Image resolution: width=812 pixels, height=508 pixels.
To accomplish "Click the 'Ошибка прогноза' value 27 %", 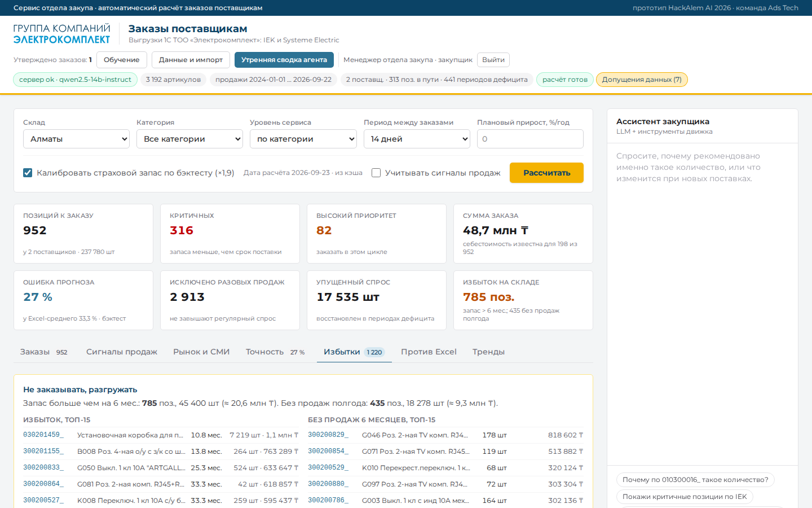I will click(38, 297).
